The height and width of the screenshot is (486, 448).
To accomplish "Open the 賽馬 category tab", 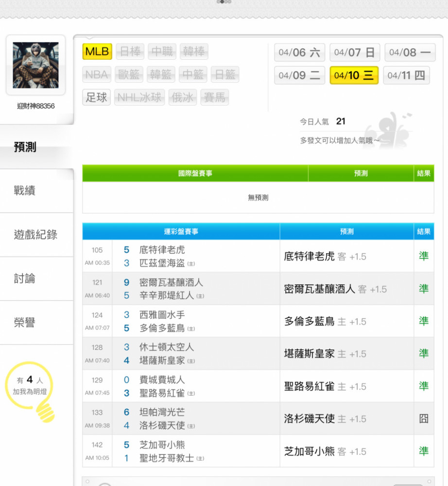I will point(214,97).
